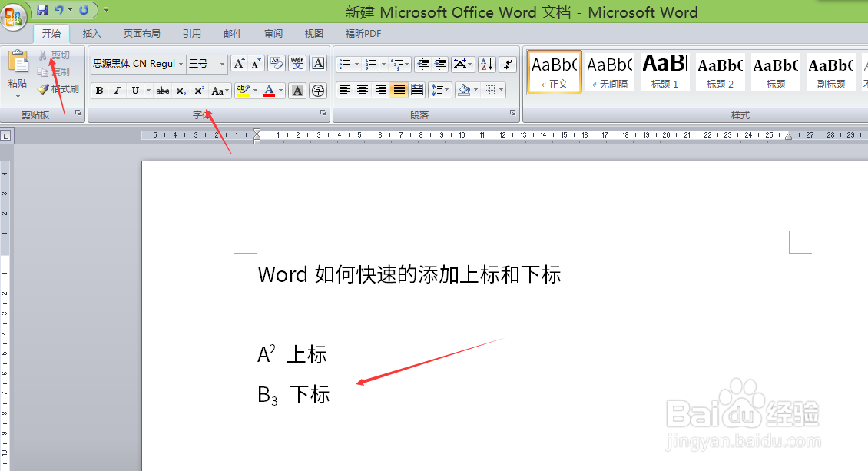Switch to the 开始 tab
This screenshot has height=471, width=868.
click(x=51, y=34)
